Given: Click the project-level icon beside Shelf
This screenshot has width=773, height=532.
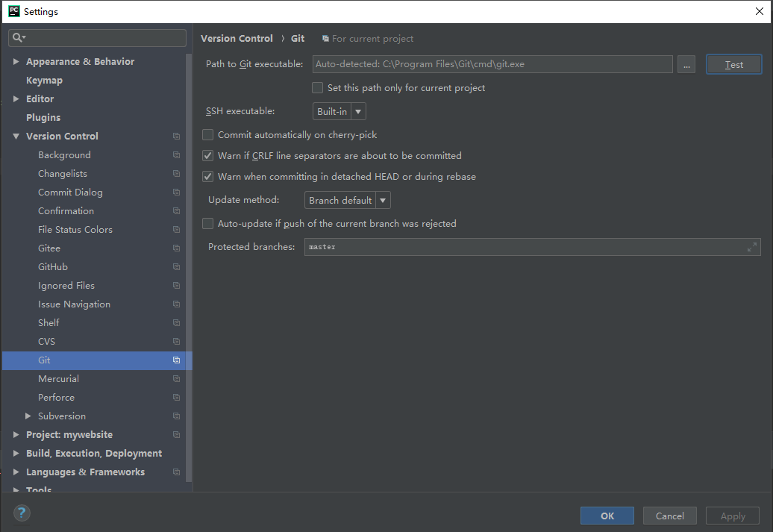Looking at the screenshot, I should [176, 323].
